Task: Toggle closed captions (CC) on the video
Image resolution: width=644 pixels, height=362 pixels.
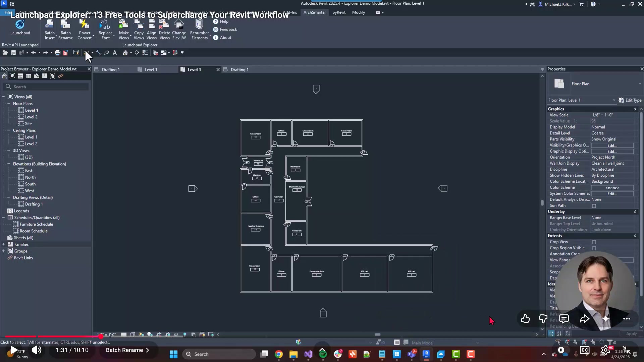Action: (585, 350)
